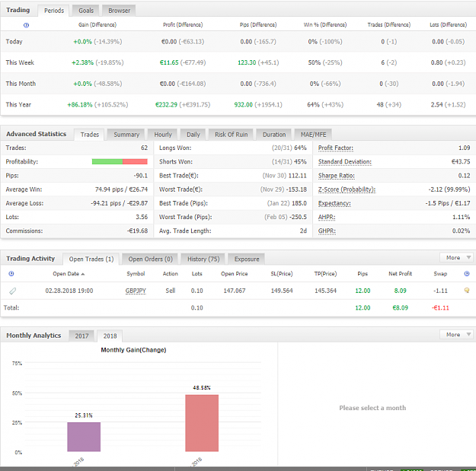
Task: Open the More dropdown in Trading Activity
Action: tap(456, 257)
